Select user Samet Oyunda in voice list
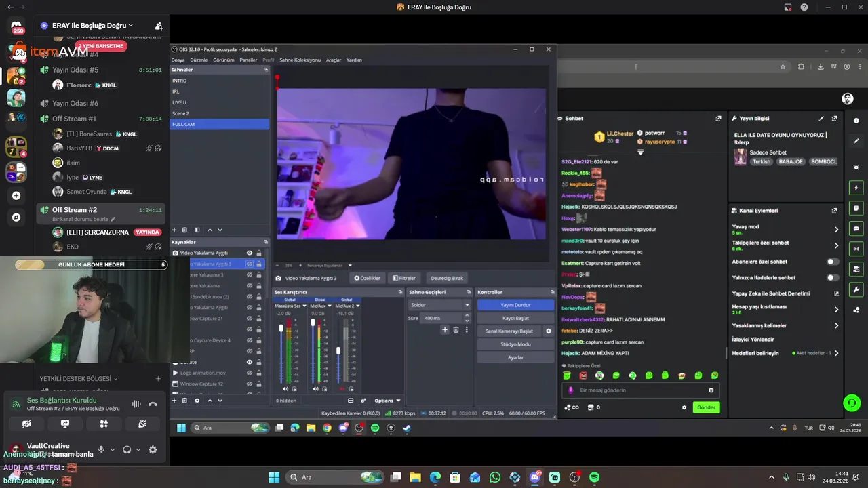Image resolution: width=868 pixels, height=488 pixels. click(87, 192)
